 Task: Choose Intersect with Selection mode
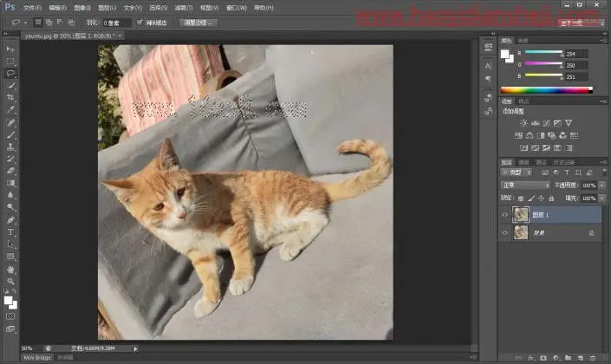[x=71, y=23]
